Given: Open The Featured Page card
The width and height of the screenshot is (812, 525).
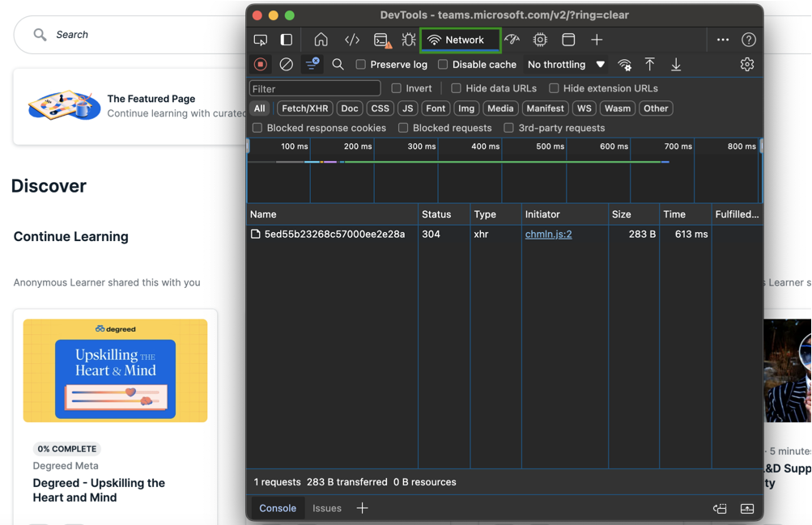Looking at the screenshot, I should coord(130,106).
